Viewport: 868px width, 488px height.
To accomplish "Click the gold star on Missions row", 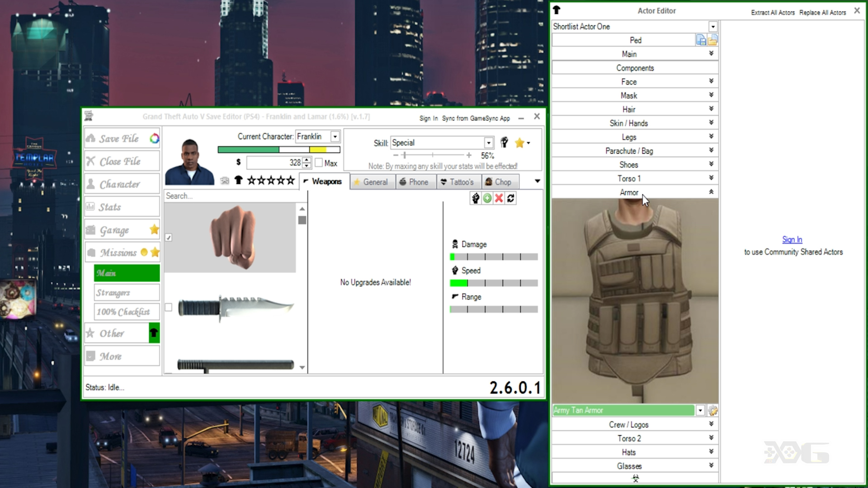I will (x=155, y=252).
